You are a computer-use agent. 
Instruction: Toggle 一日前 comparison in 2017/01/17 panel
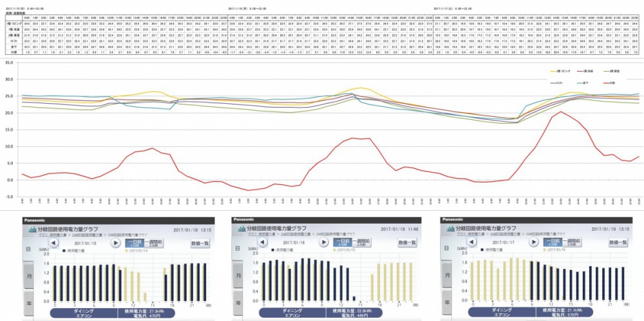[553, 243]
